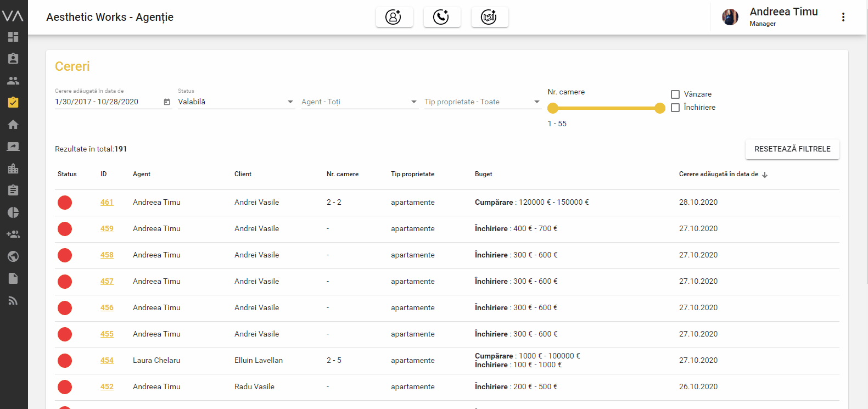Viewport: 868px width, 409px height.
Task: Click the add new contact icon button
Action: tap(394, 17)
